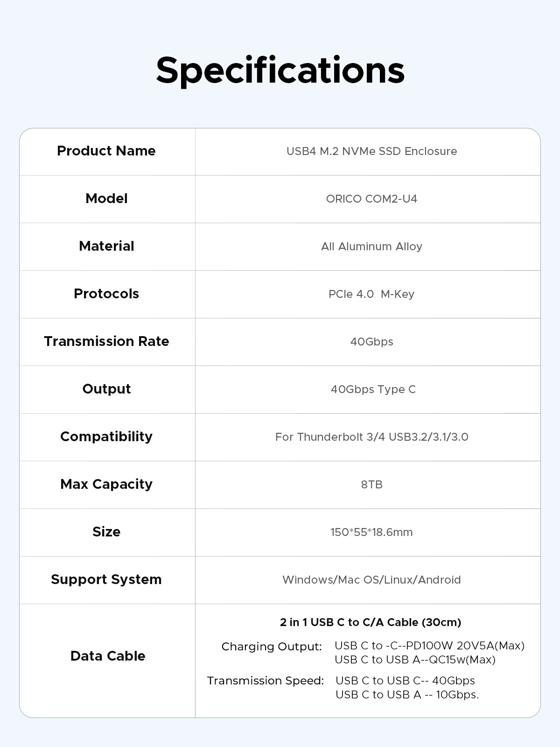Viewport: 560px width, 747px height.
Task: Select the All Aluminum Alloy value
Action: click(371, 247)
